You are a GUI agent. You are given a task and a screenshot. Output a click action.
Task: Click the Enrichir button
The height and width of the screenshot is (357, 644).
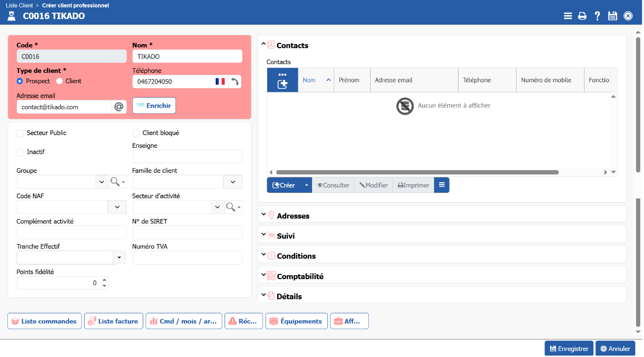coord(154,106)
